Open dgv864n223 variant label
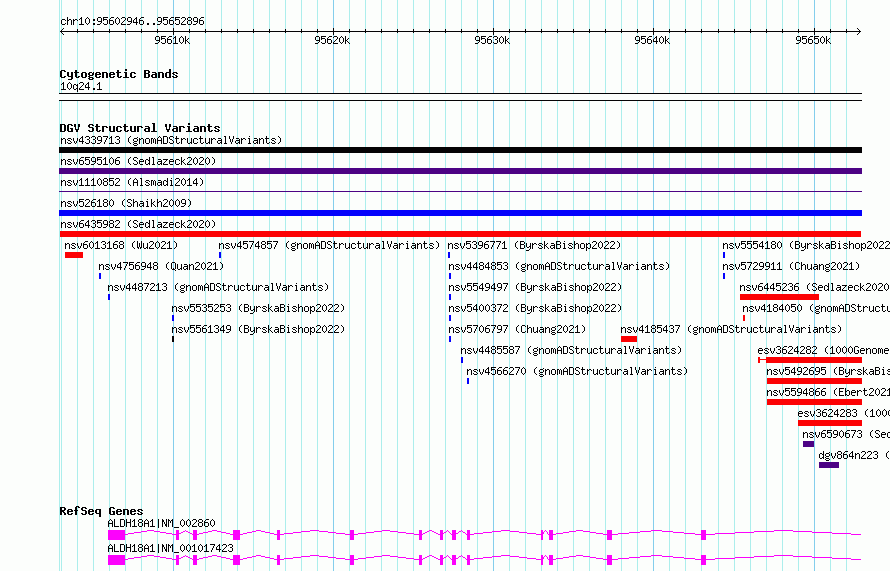Image resolution: width=890 pixels, height=571 pixels. point(854,455)
